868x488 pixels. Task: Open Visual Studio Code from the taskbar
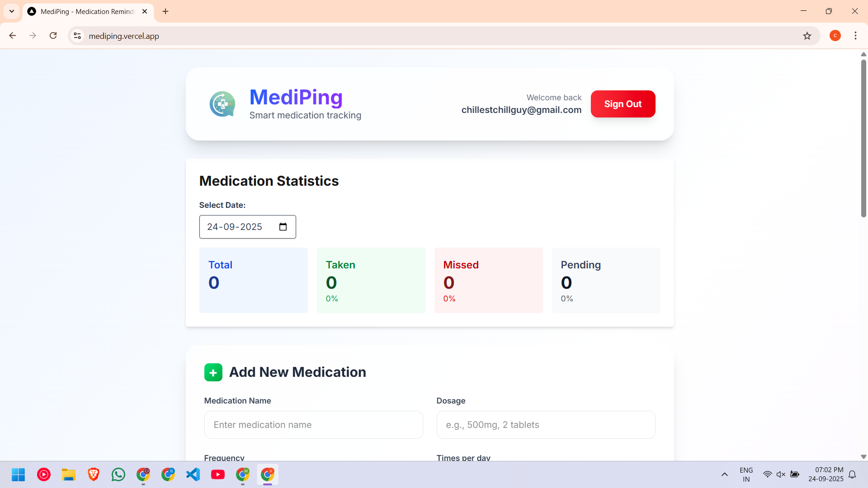tap(193, 474)
